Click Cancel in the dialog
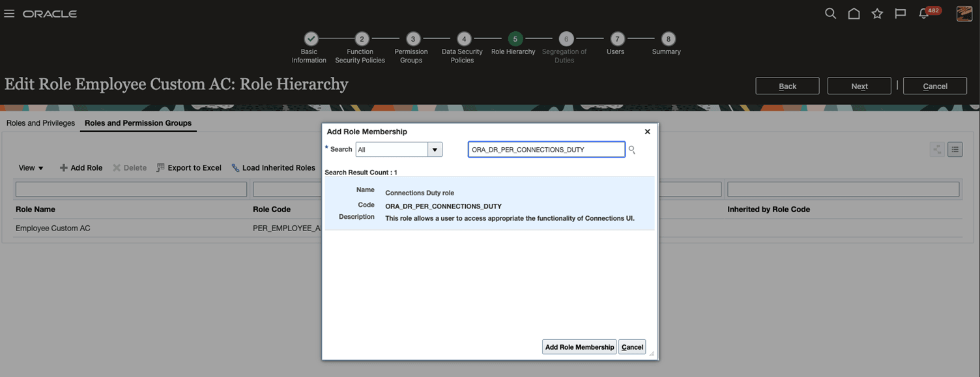The image size is (980, 377). tap(632, 347)
